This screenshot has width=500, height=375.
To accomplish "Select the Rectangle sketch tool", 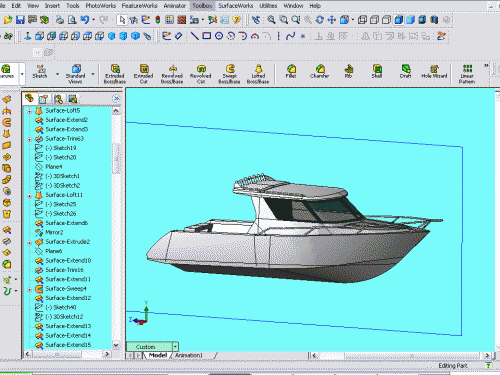I will pyautogui.click(x=207, y=36).
